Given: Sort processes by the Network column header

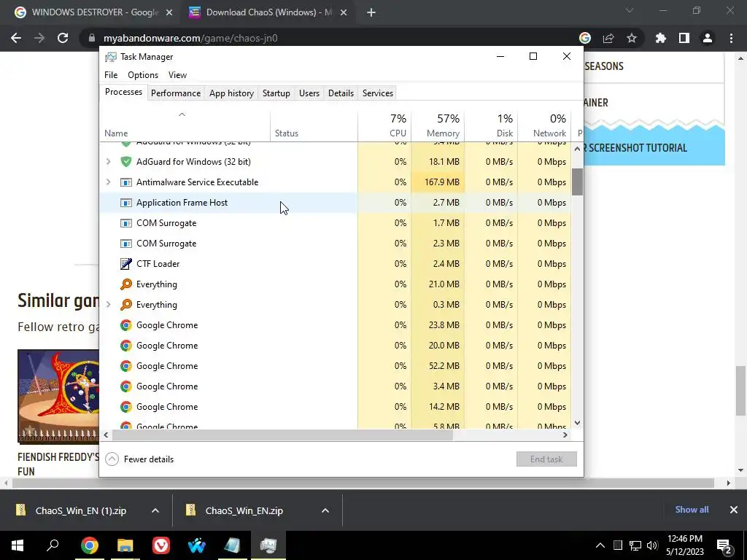Looking at the screenshot, I should [x=544, y=126].
